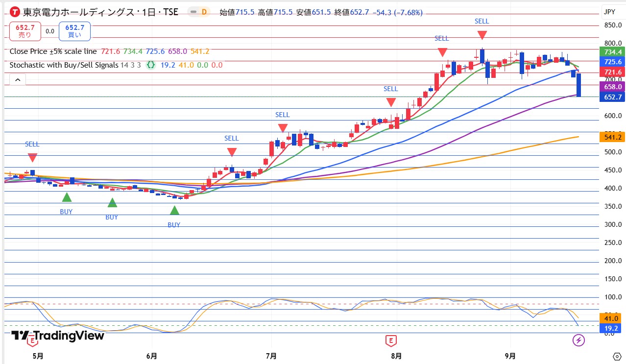Click the purple lightning bolt icon
This screenshot has height=364, width=626.
coord(579,340)
